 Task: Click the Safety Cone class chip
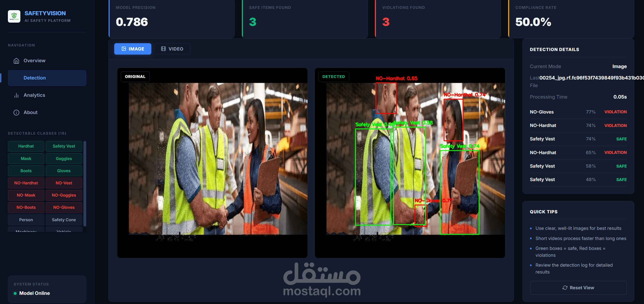pos(64,220)
